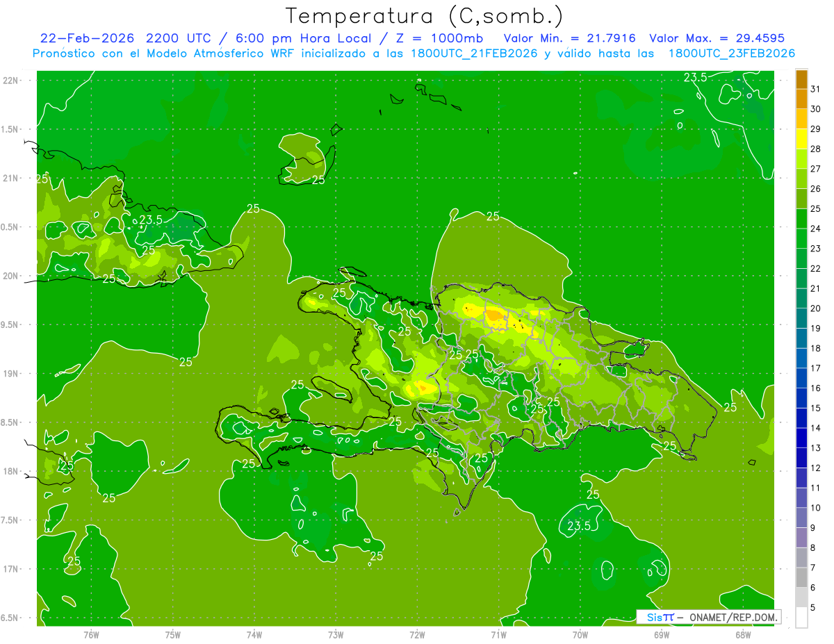Click the '6.5N' latitude label
This screenshot has height=644, width=834.
click(10, 618)
